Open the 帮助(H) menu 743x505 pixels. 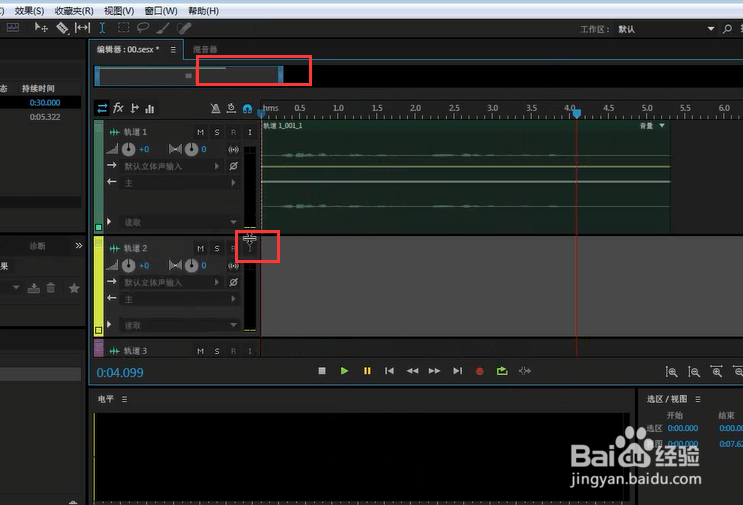click(203, 10)
